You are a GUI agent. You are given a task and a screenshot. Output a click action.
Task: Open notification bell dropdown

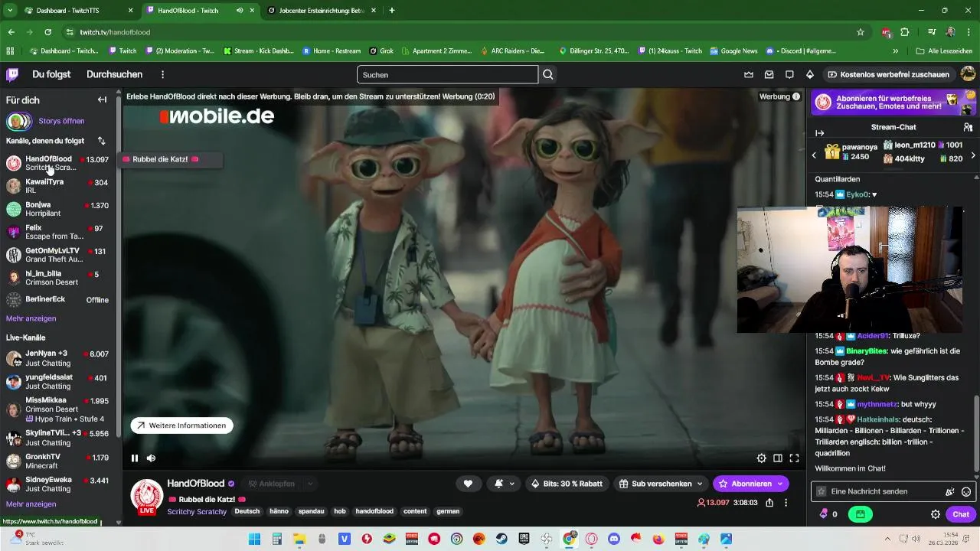pyautogui.click(x=505, y=484)
